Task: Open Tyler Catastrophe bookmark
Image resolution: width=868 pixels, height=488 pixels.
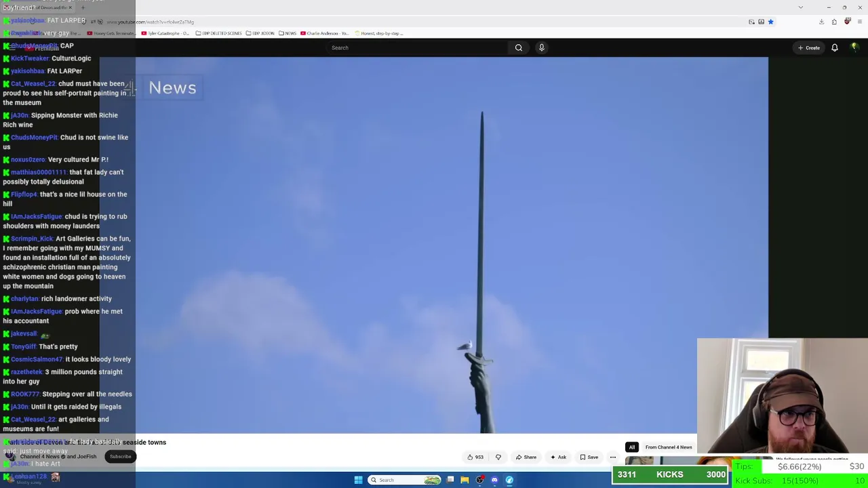Action: pos(165,33)
